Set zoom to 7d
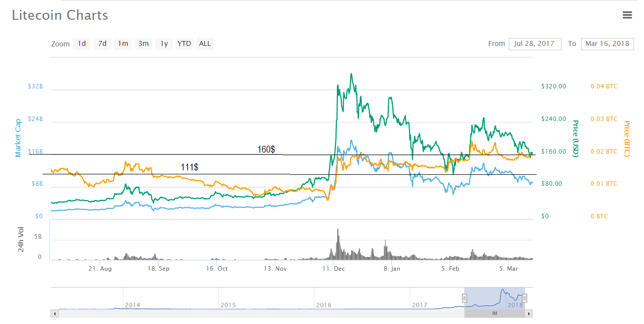The height and width of the screenshot is (324, 644). click(102, 43)
